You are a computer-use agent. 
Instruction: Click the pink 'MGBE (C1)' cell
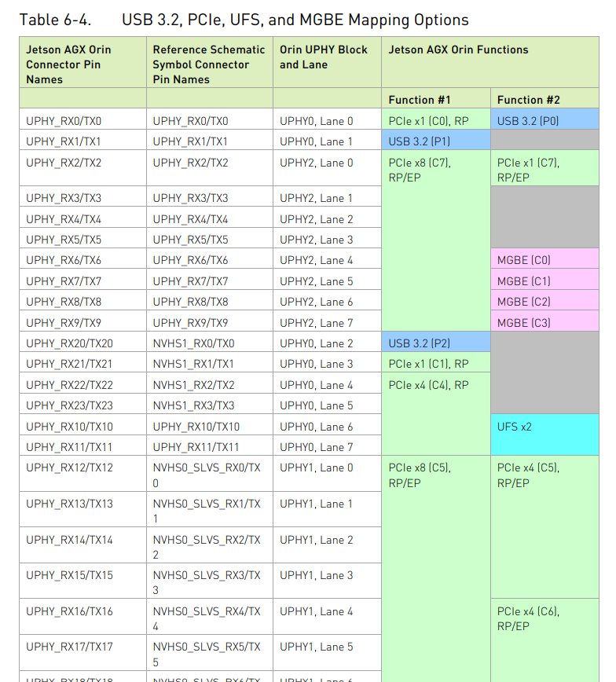tap(544, 279)
